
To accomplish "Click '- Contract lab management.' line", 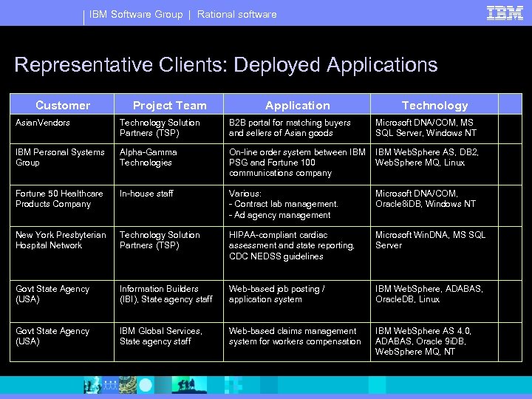I will [x=283, y=204].
